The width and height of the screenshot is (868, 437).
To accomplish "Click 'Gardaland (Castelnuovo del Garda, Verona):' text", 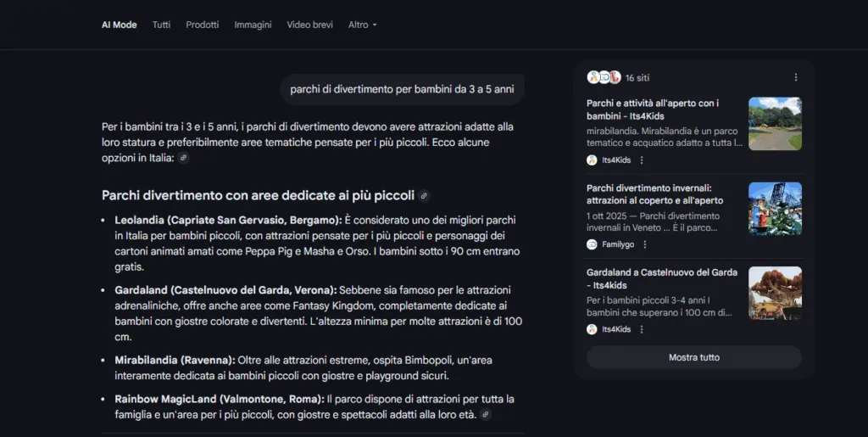I will click(x=225, y=289).
